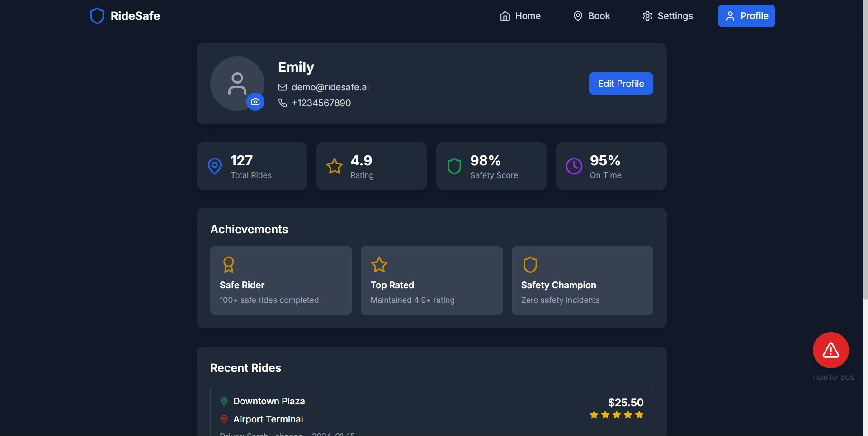Click the user avatar placeholder image

click(x=237, y=84)
